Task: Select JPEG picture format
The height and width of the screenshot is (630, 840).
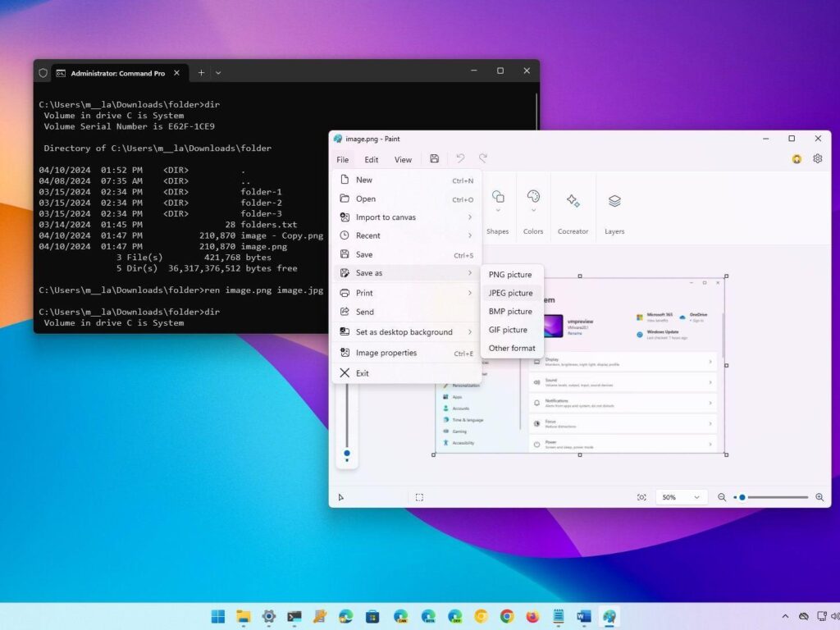Action: click(x=512, y=293)
